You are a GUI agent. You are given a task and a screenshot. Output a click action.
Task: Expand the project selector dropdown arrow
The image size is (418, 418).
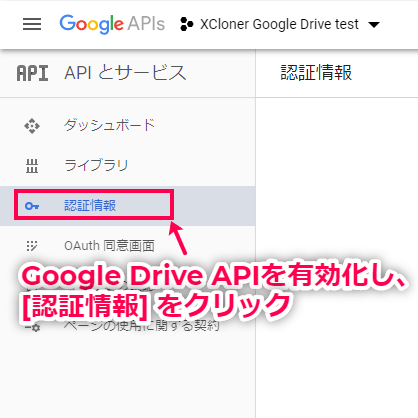click(x=374, y=24)
